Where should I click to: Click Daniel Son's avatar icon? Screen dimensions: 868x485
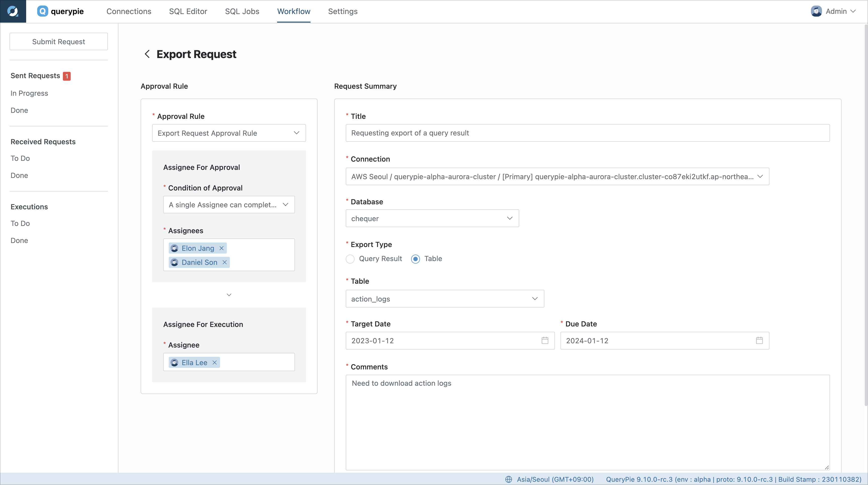coord(175,262)
